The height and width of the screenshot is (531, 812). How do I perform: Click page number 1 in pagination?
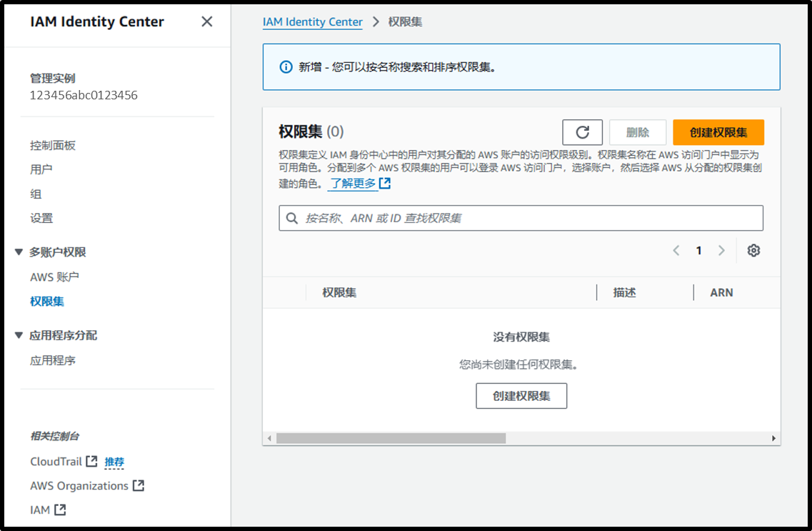pos(698,251)
